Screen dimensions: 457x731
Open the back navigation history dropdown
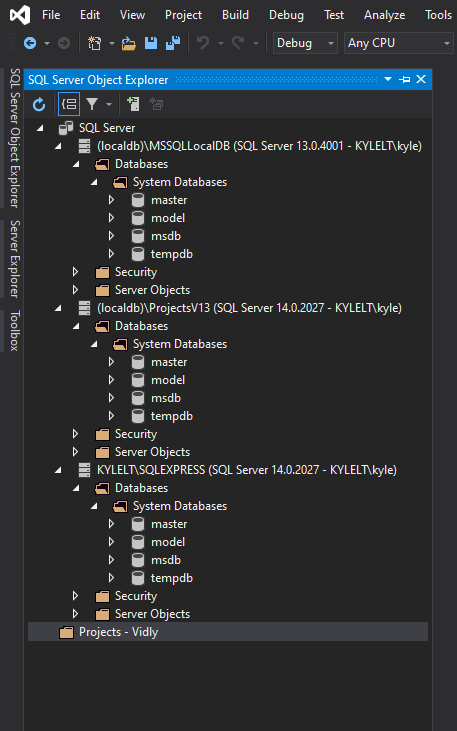pyautogui.click(x=47, y=43)
